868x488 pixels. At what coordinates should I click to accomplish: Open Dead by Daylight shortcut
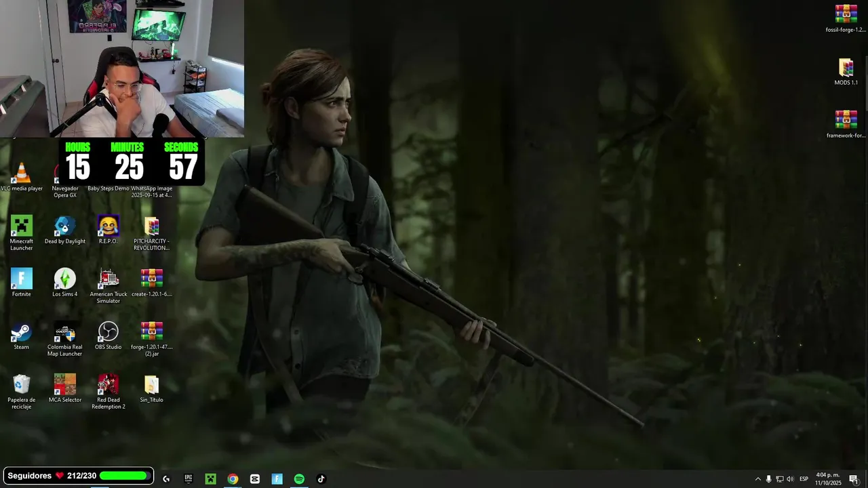tap(65, 230)
